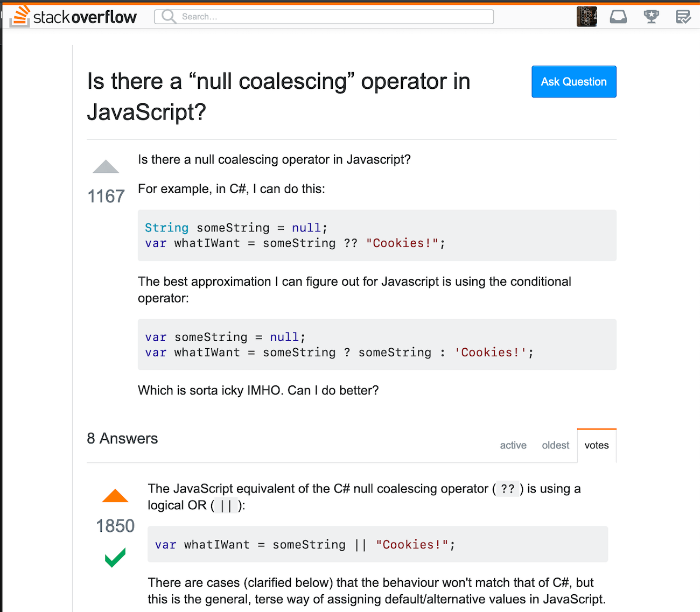This screenshot has width=700, height=612.
Task: Open your inbox from the top bar
Action: 618,16
